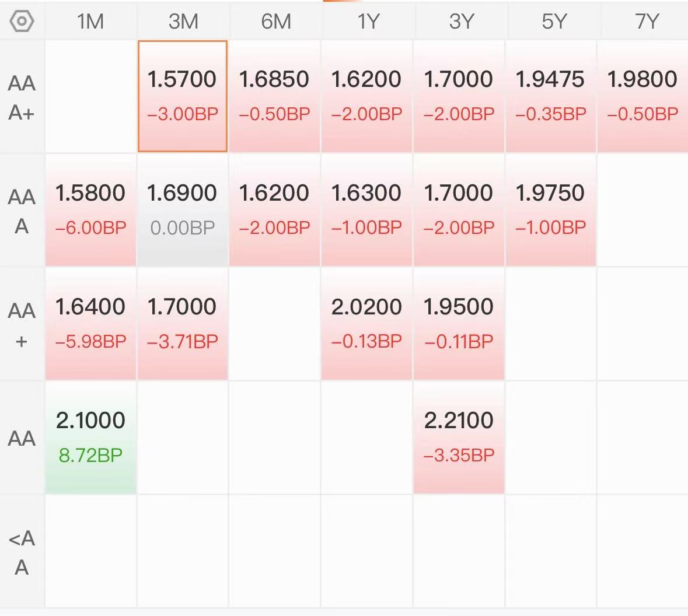
Task: Open the 1.9475 AAA+ 5Y cell
Action: pyautogui.click(x=551, y=96)
